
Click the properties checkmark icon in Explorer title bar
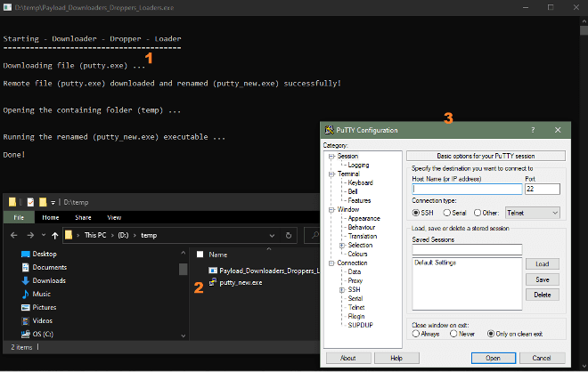click(x=30, y=202)
